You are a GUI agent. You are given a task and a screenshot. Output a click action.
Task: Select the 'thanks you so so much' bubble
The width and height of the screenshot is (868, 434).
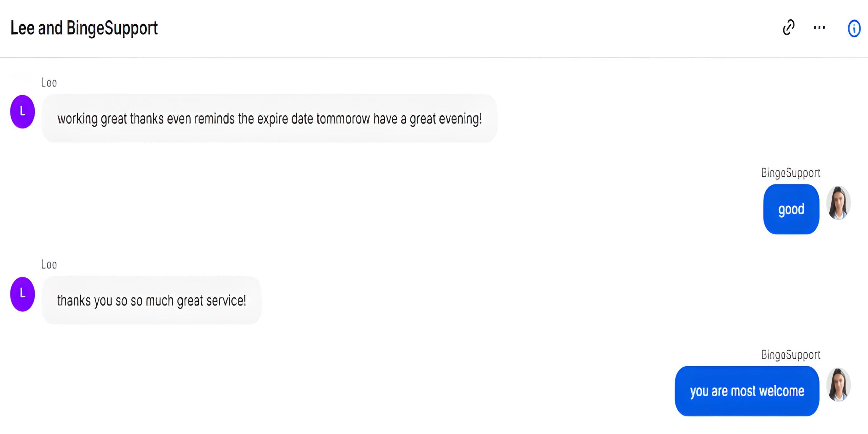pyautogui.click(x=152, y=300)
